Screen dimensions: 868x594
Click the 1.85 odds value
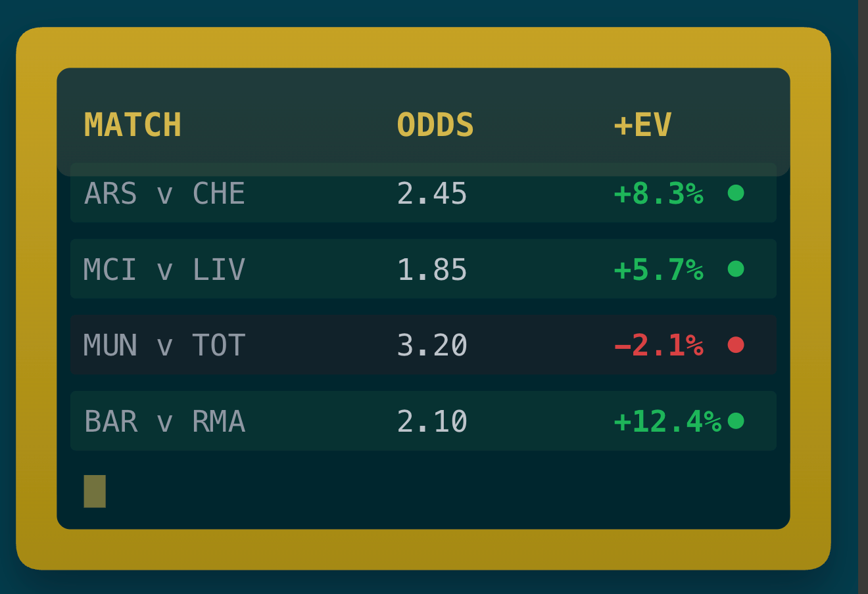coord(432,270)
